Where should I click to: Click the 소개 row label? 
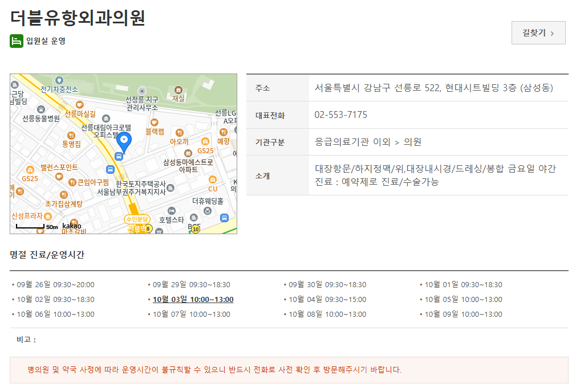pos(263,176)
